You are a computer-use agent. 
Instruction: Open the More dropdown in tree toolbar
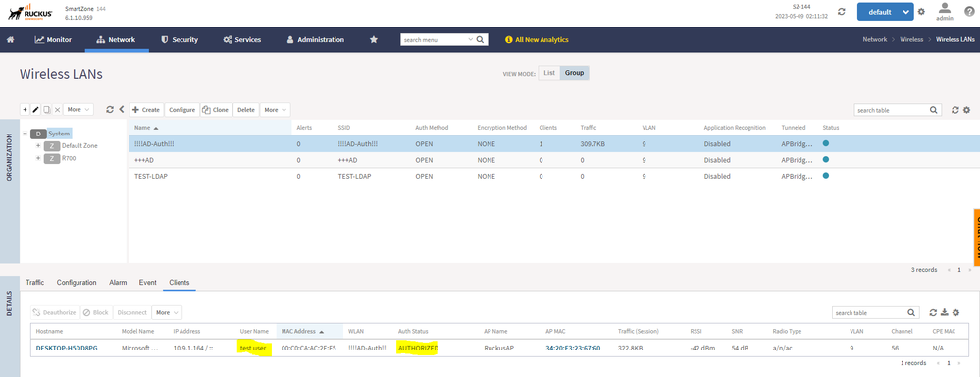pyautogui.click(x=78, y=109)
